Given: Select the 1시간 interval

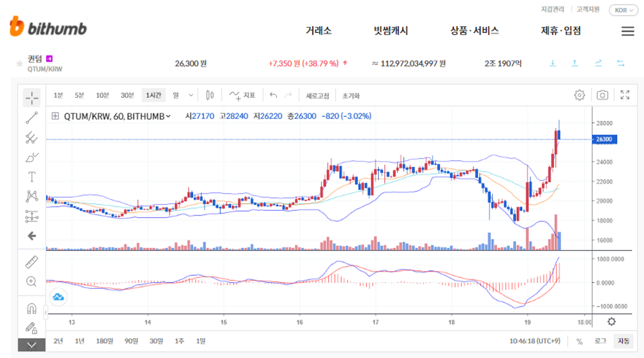Looking at the screenshot, I should point(153,95).
